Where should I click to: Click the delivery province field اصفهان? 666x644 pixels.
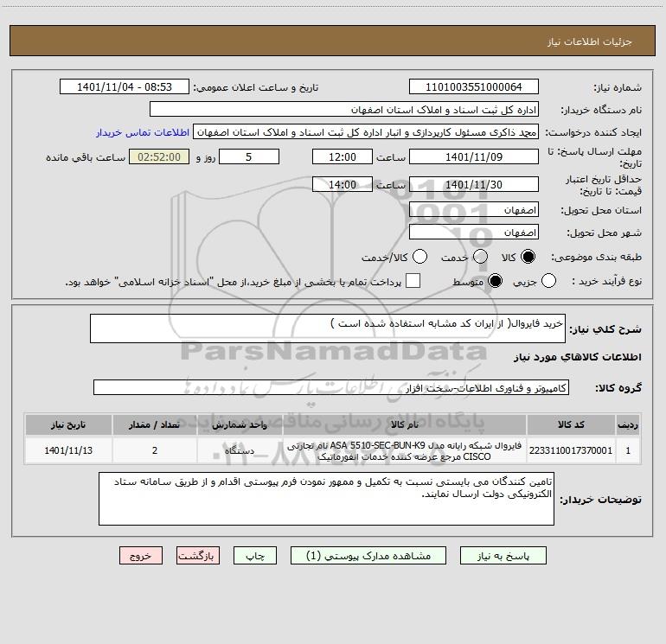click(474, 210)
